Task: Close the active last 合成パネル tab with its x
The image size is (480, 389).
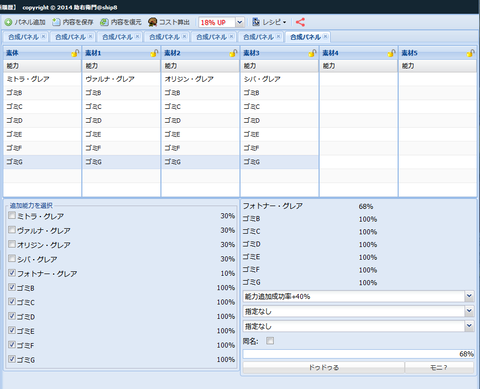Action: (x=326, y=37)
